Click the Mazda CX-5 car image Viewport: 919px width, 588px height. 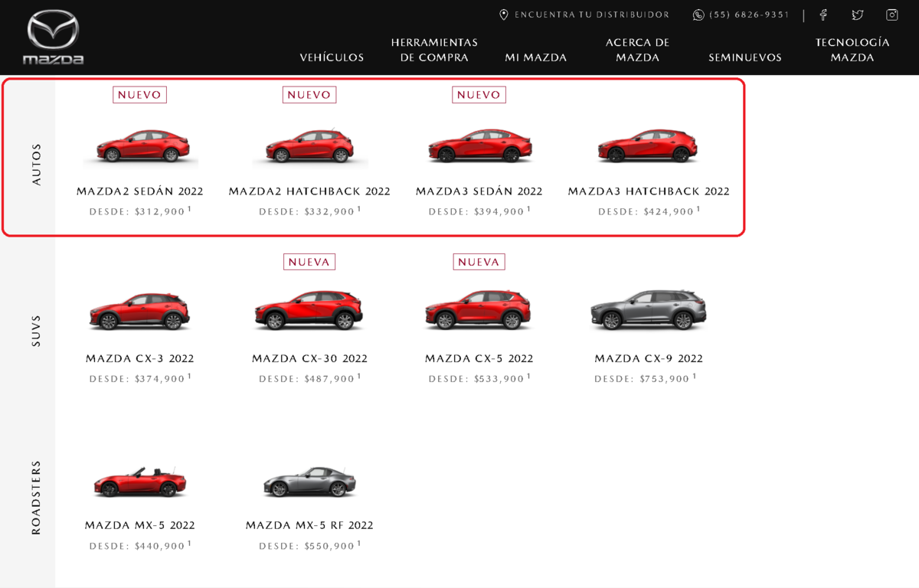[x=479, y=310]
